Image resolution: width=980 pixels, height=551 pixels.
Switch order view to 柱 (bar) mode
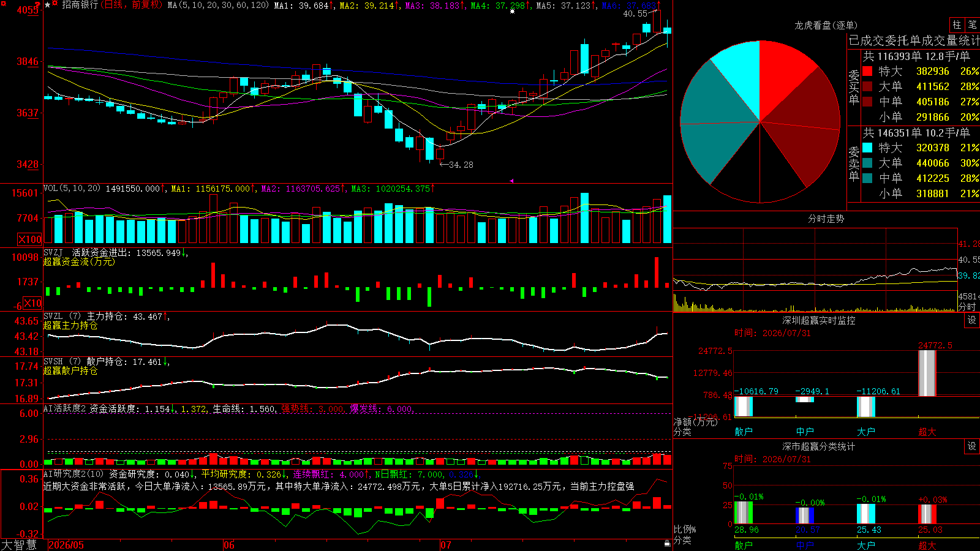(x=957, y=24)
